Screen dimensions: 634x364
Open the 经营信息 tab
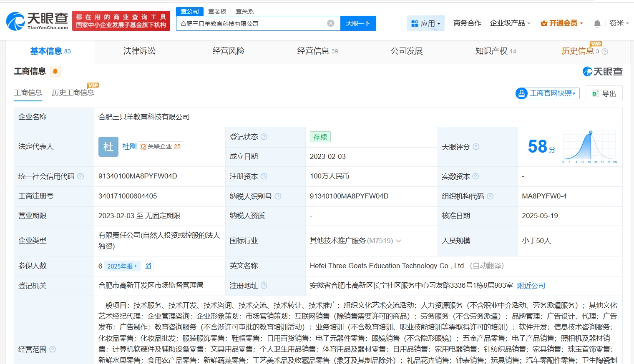click(x=317, y=51)
